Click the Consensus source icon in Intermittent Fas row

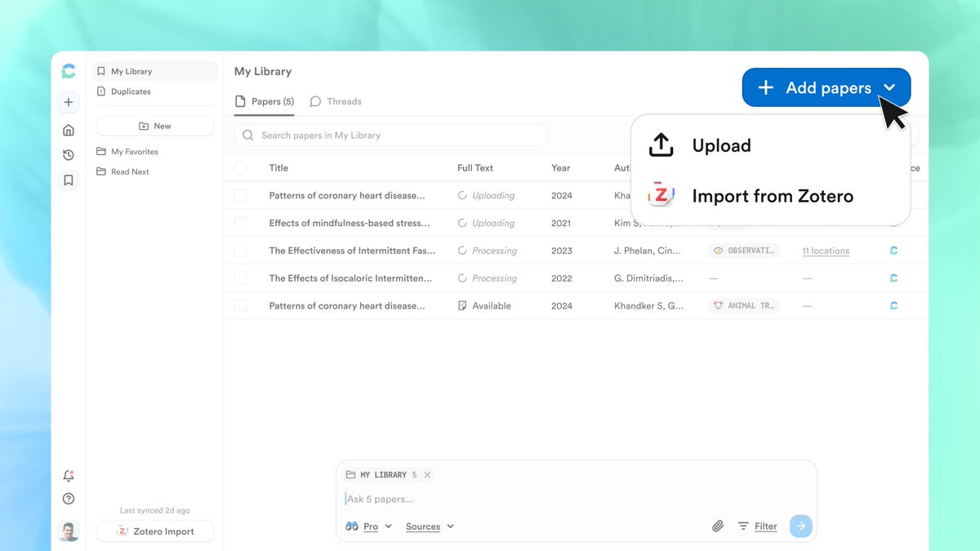893,251
